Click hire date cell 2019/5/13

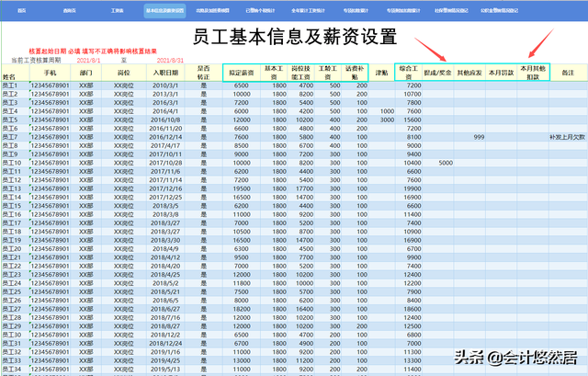tap(165, 370)
